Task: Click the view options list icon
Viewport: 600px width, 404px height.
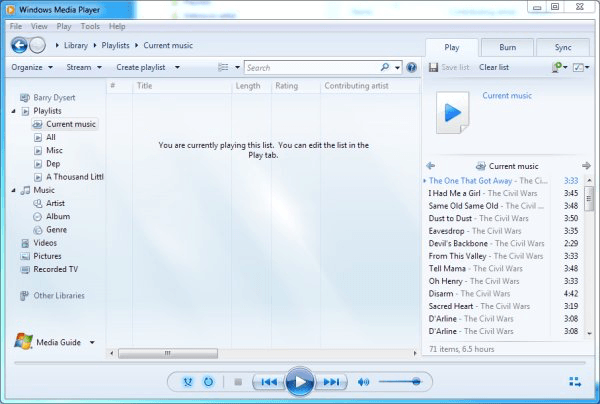Action: tap(223, 67)
